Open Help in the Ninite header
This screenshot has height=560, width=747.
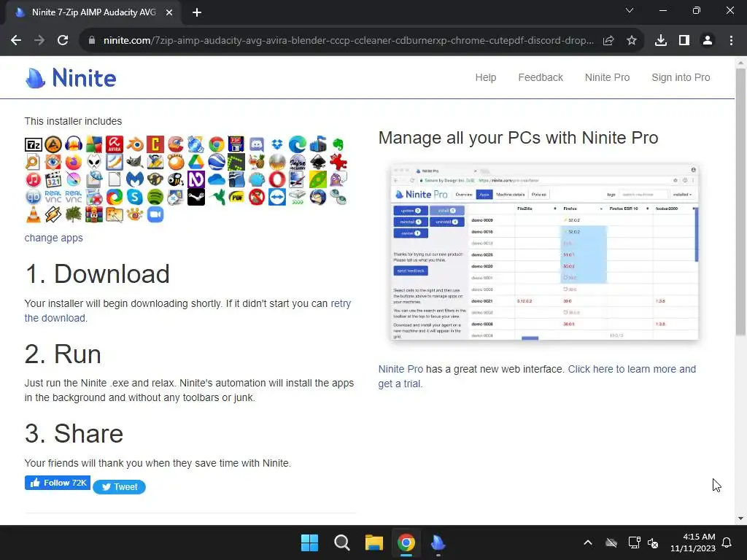[485, 77]
